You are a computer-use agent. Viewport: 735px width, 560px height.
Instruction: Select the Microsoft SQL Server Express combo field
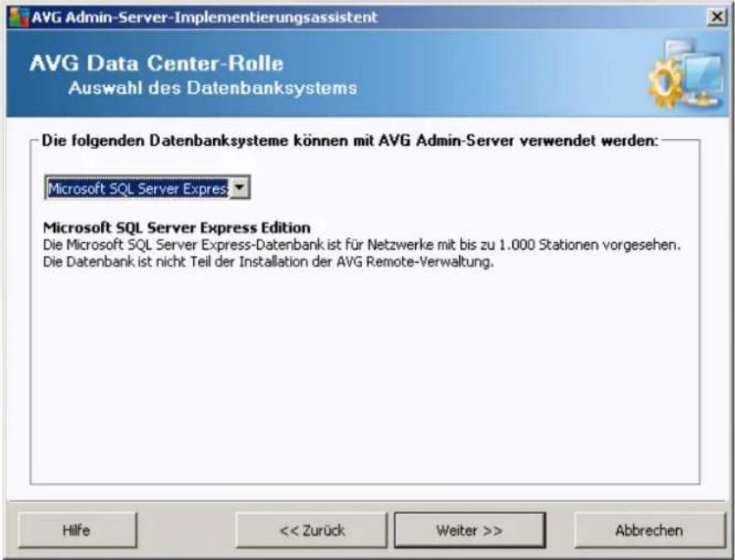click(x=147, y=187)
